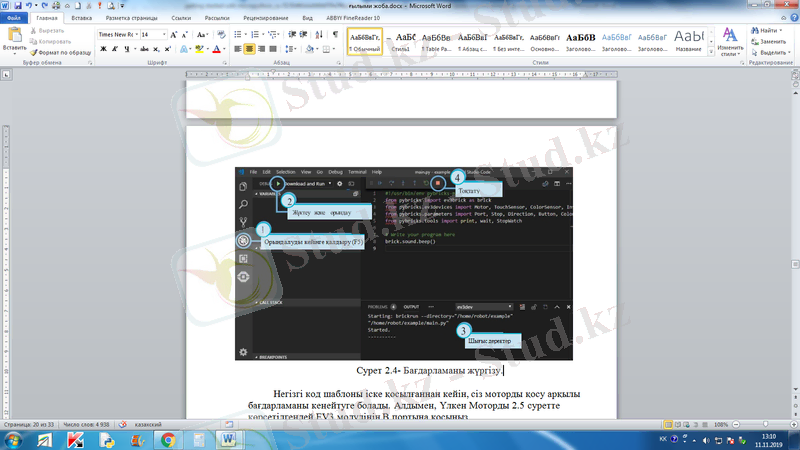800x450 pixels.
Task: Toggle italic formatting (К)
Action: pos(115,49)
